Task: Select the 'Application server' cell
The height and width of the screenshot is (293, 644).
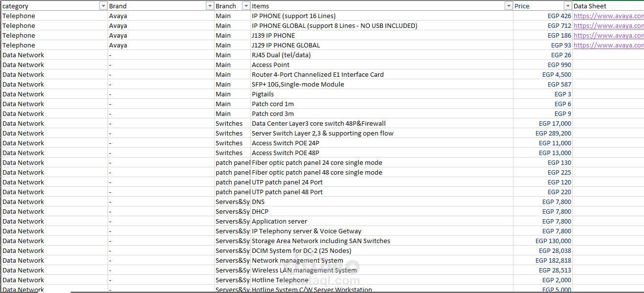Action: tap(382, 221)
